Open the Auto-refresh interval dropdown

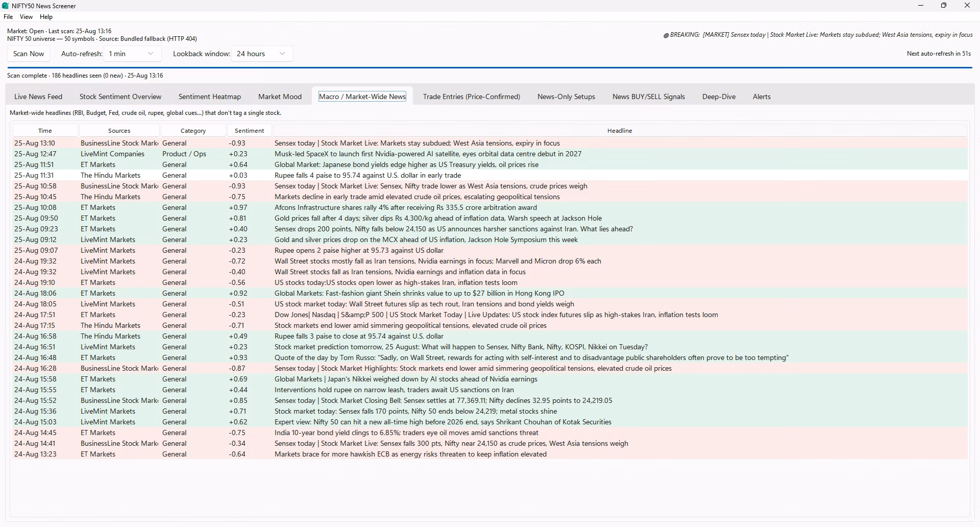[132, 54]
